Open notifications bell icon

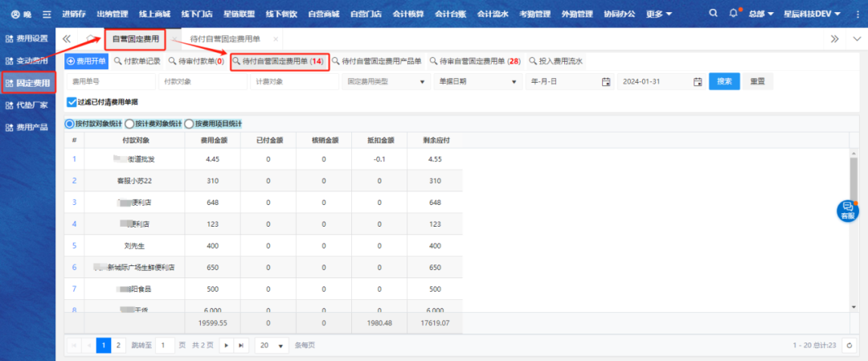click(733, 14)
